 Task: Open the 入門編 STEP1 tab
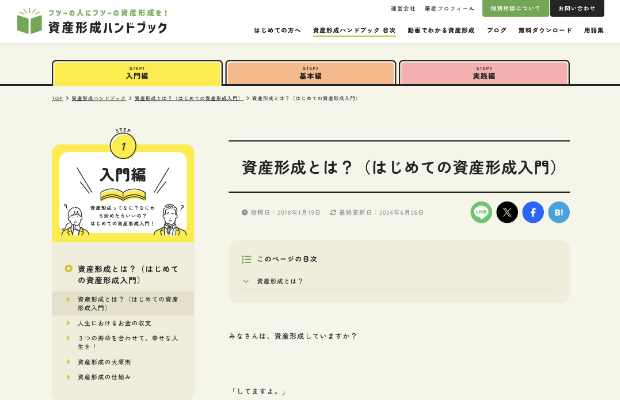tap(137, 73)
